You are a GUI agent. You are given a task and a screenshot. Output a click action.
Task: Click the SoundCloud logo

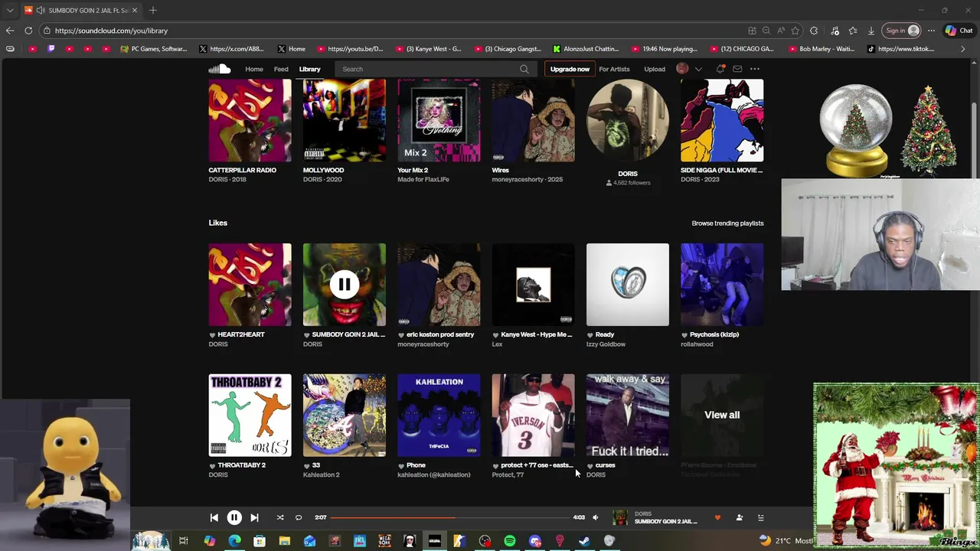[x=219, y=69]
